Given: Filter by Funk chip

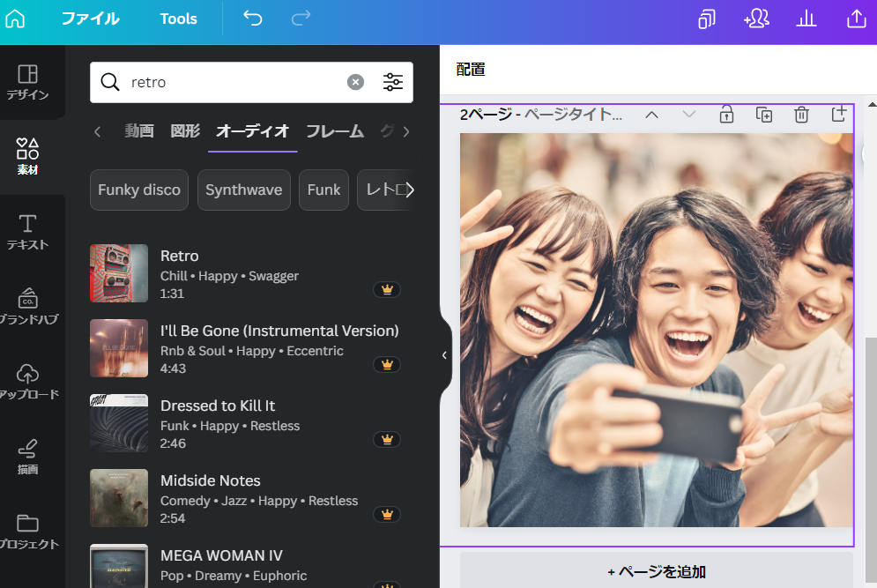Looking at the screenshot, I should click(x=323, y=190).
